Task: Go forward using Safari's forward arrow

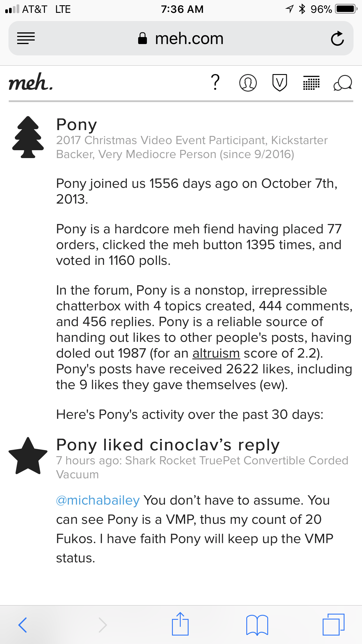Action: pyautogui.click(x=102, y=625)
